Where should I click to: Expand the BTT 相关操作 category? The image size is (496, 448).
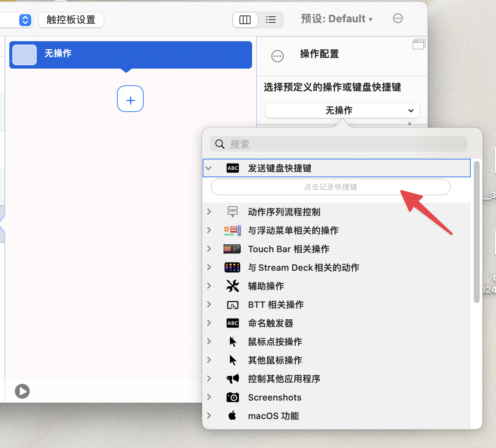coord(209,304)
